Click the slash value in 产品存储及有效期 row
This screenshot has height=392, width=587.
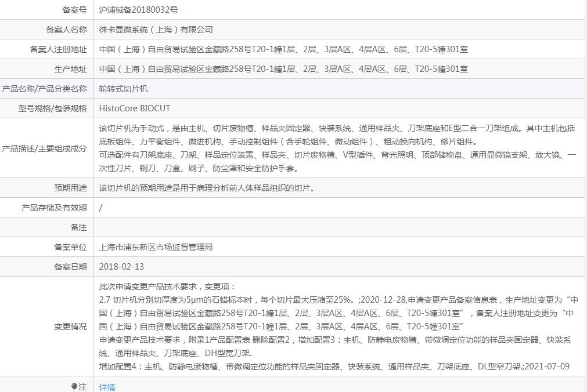100,208
